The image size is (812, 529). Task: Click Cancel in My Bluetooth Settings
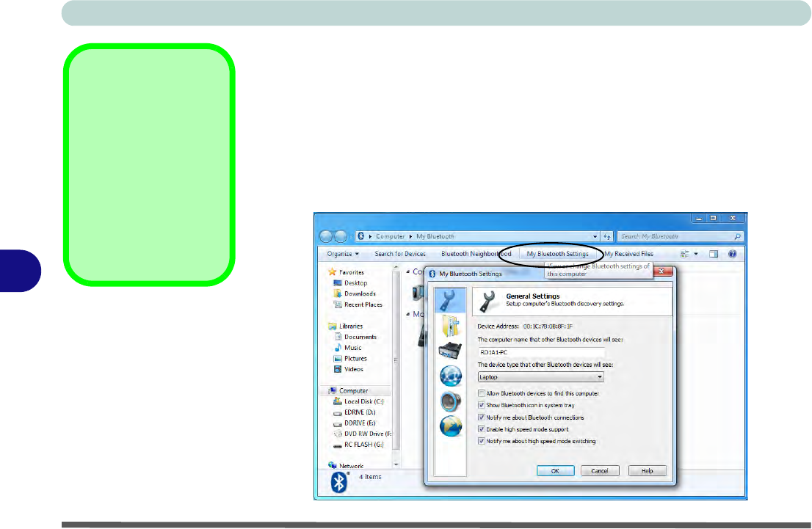pyautogui.click(x=600, y=470)
